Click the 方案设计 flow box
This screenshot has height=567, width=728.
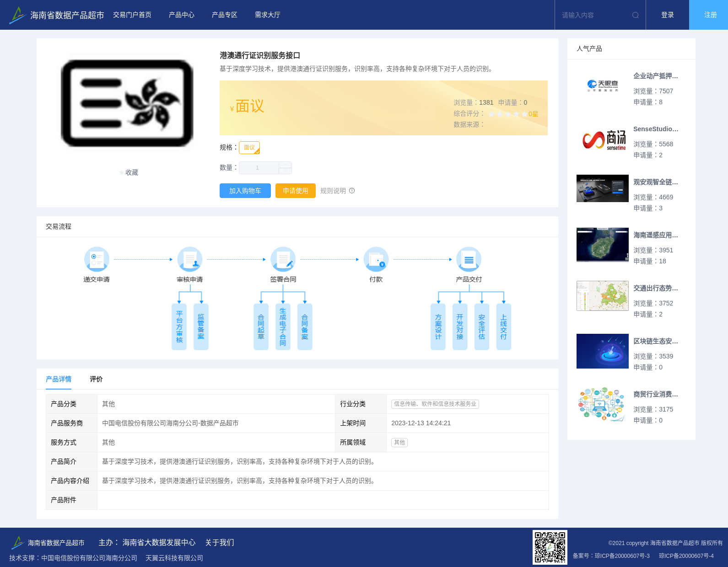(x=438, y=327)
